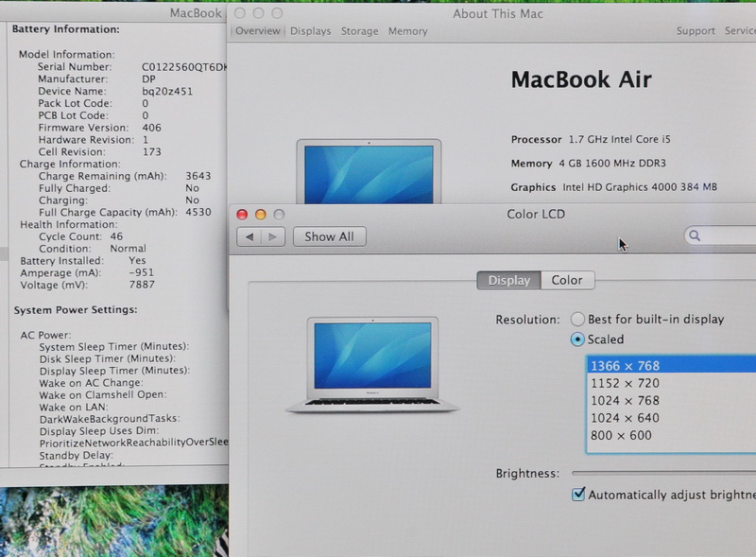This screenshot has width=756, height=557.
Task: Choose 1366 × 768 resolution
Action: point(672,365)
